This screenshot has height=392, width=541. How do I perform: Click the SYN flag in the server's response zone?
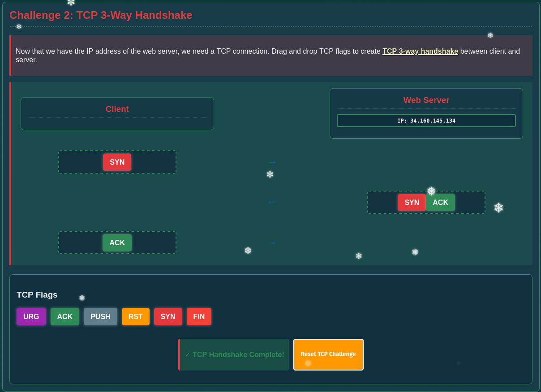click(x=412, y=202)
